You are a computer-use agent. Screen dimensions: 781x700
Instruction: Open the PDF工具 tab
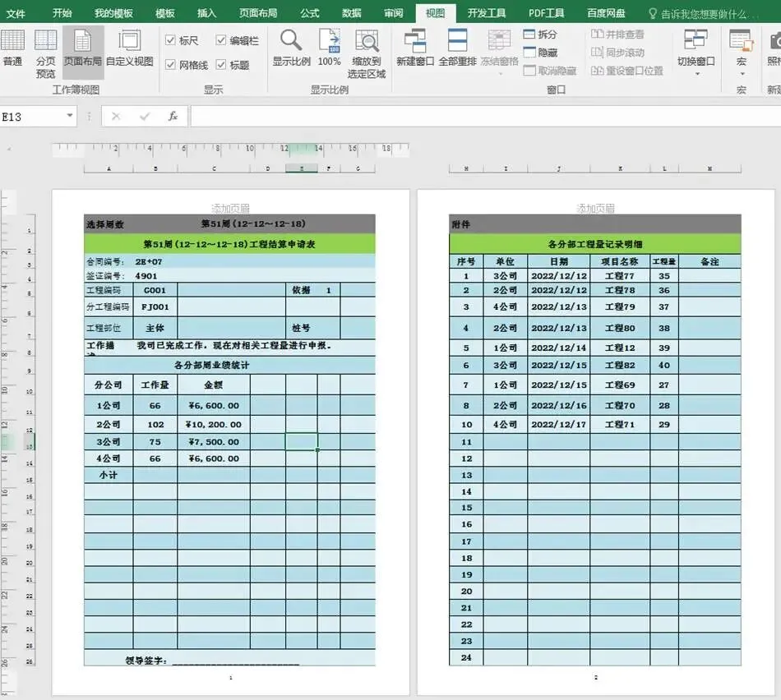(x=547, y=13)
